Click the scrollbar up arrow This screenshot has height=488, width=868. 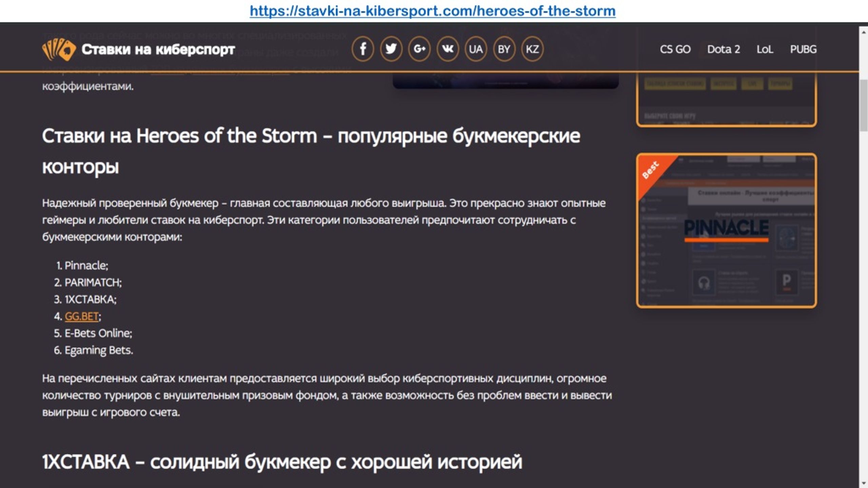click(863, 32)
